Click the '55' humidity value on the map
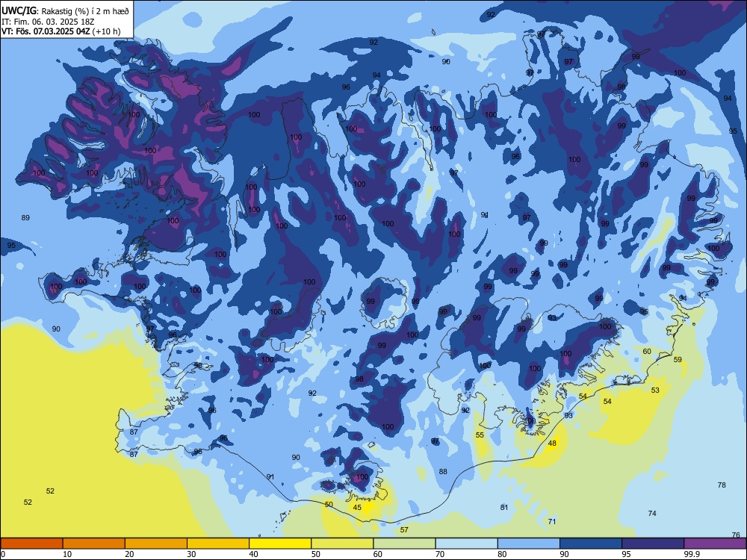Viewport: 747px width, 560px height. click(x=480, y=435)
